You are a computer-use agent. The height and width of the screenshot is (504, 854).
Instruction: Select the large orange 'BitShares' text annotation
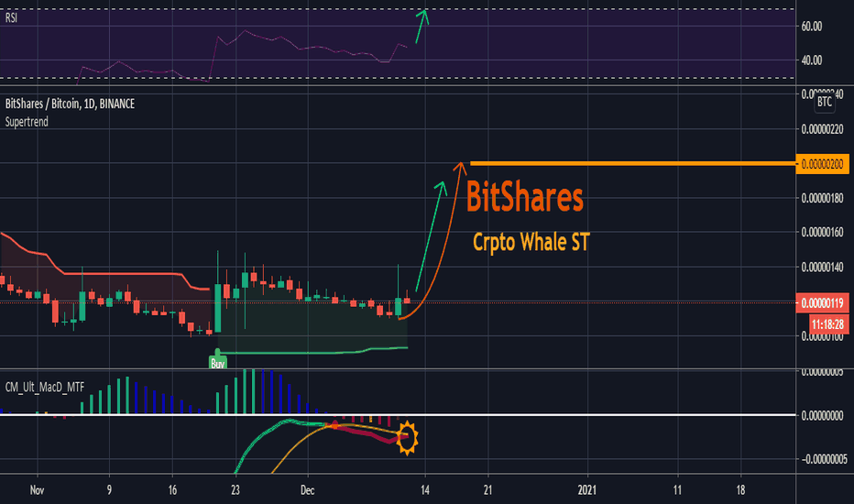pyautogui.click(x=524, y=197)
